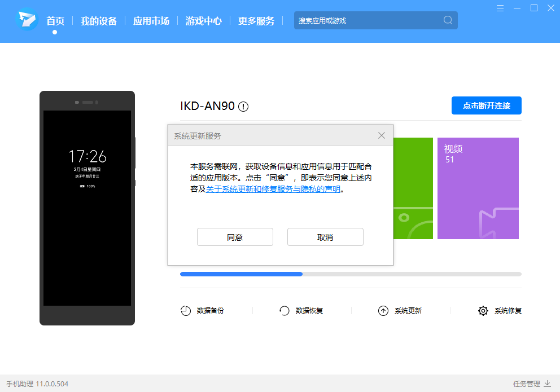This screenshot has height=392, width=560.
Task: Open 更多服务 more services tab
Action: (x=256, y=21)
